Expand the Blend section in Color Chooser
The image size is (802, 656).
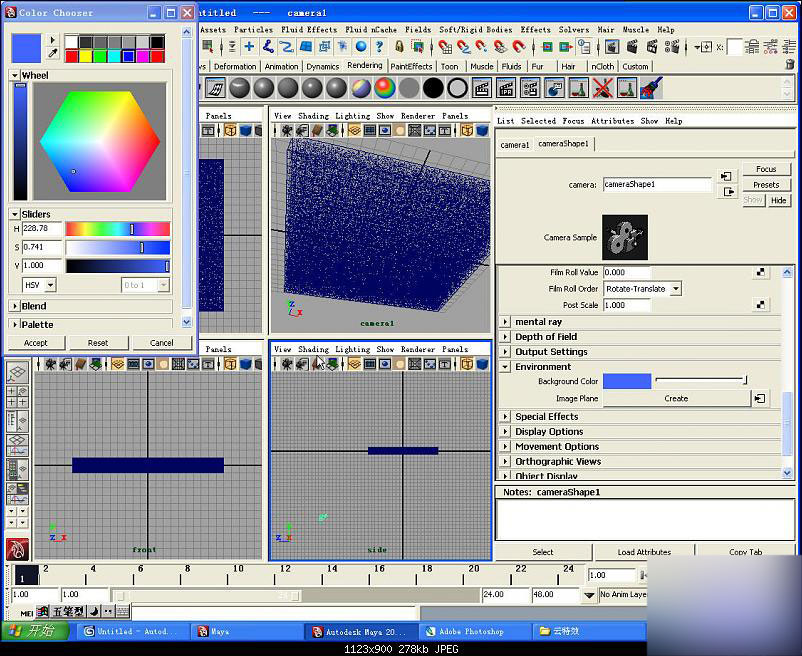pos(15,306)
